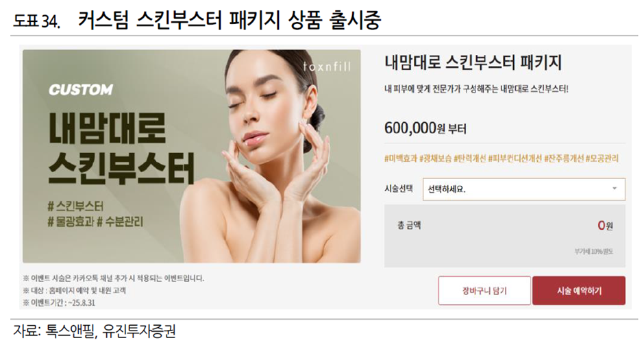
Task: Click the 내맘대로 스킨부스터 패키지 title
Action: [x=473, y=62]
